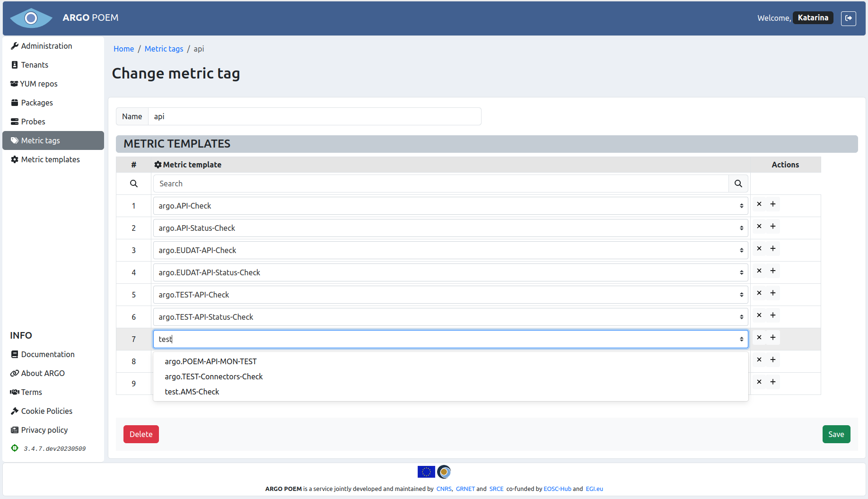Click the wrench icon beside Administration
Screen dimensions: 868x499
[x=14, y=45]
